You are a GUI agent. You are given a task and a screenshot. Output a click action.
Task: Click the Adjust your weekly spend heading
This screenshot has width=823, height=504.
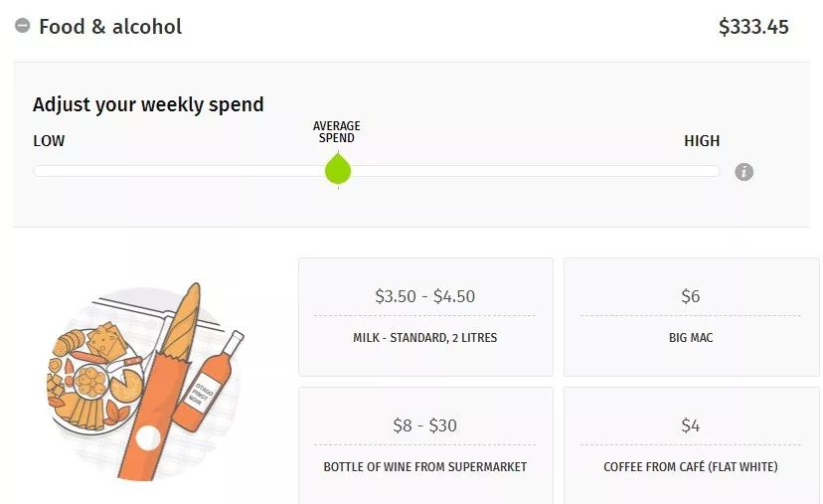(148, 104)
